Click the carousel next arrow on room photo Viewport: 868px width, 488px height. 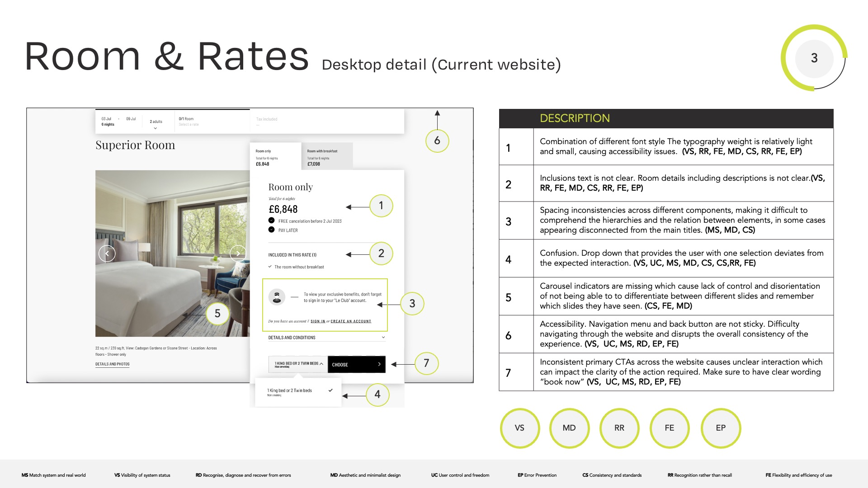tap(238, 253)
